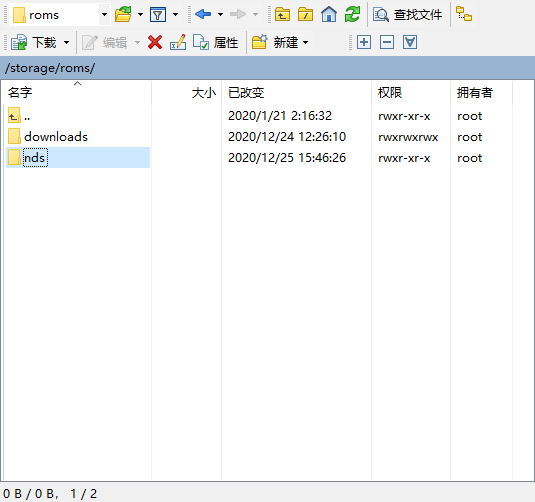Click the minus unselect files icon

387,42
